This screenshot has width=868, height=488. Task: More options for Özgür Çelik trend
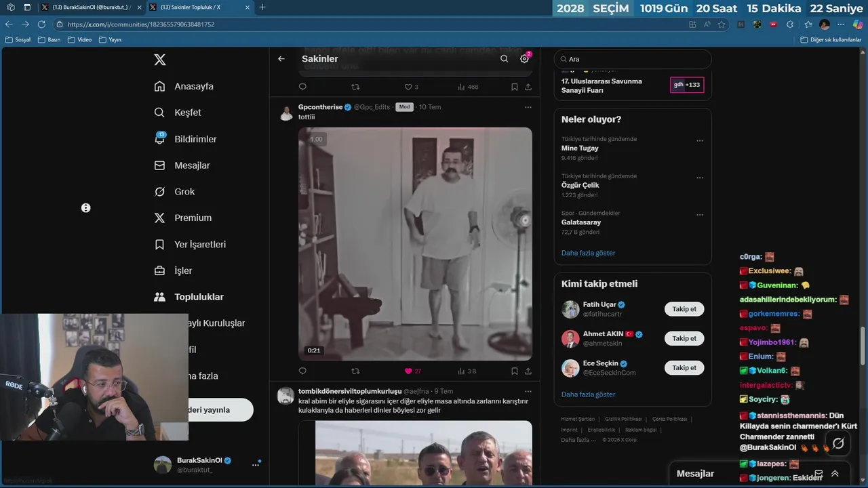click(700, 178)
